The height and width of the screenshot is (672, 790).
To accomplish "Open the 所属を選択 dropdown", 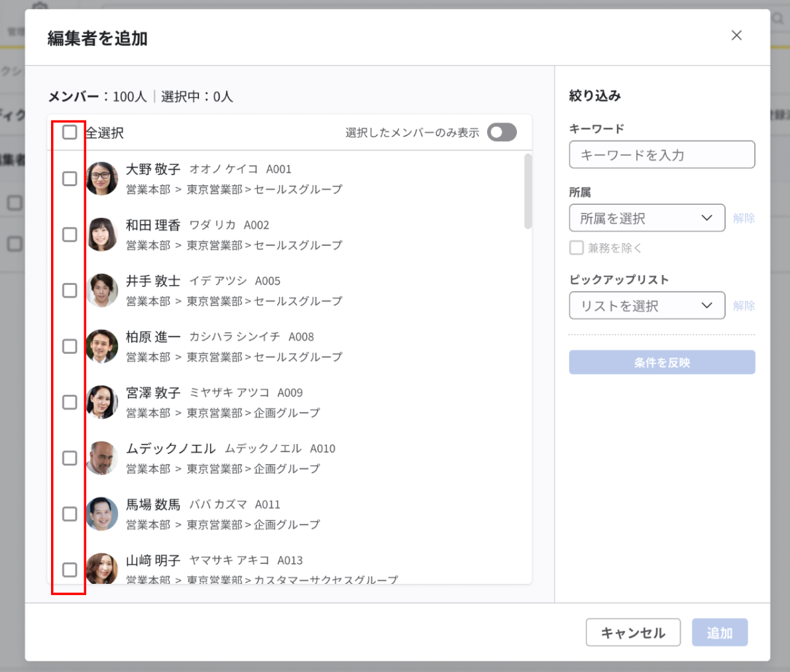I will [x=647, y=217].
